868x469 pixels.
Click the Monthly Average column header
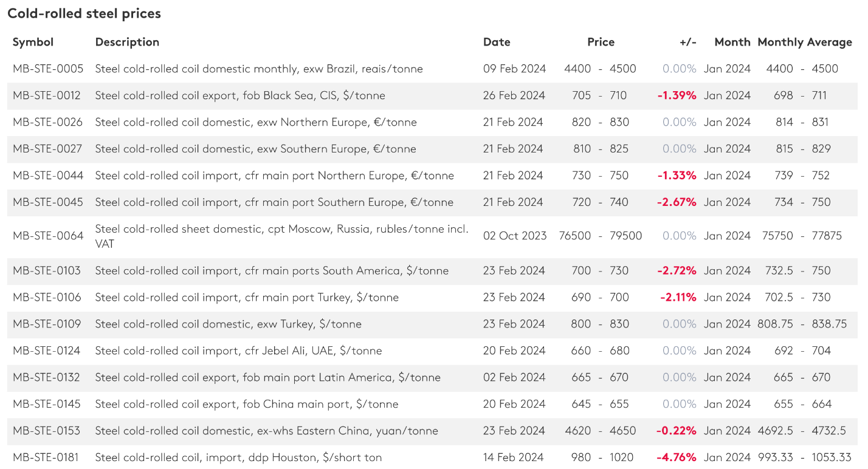click(x=804, y=42)
